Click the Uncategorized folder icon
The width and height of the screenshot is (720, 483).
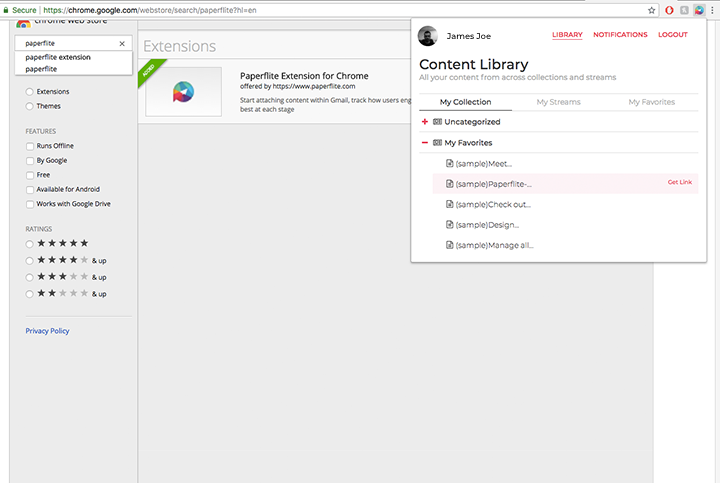438,122
